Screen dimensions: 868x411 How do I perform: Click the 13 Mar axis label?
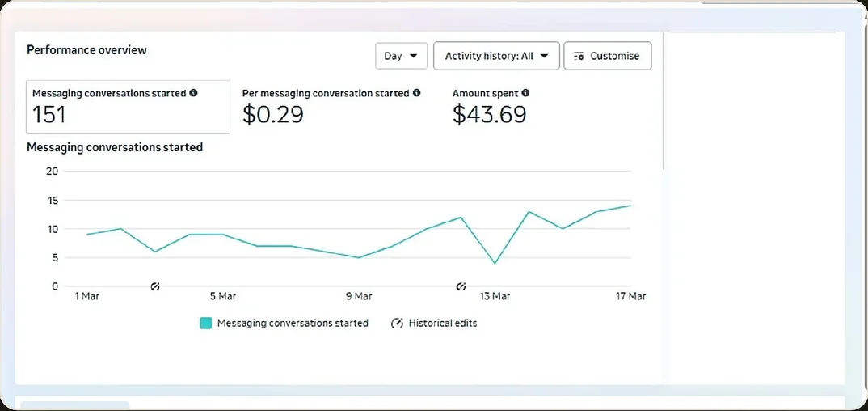pos(495,297)
